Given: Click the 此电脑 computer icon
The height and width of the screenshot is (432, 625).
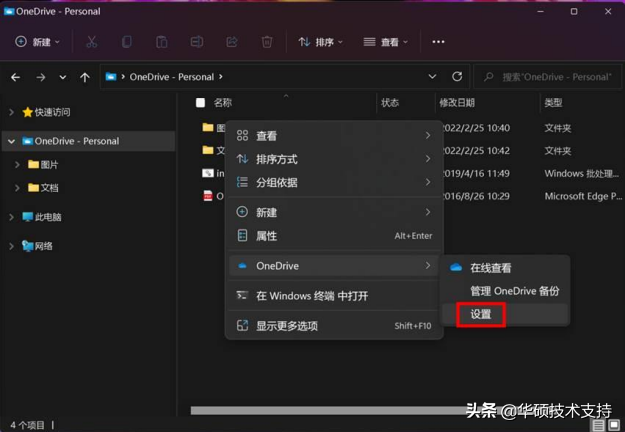Looking at the screenshot, I should pos(27,217).
